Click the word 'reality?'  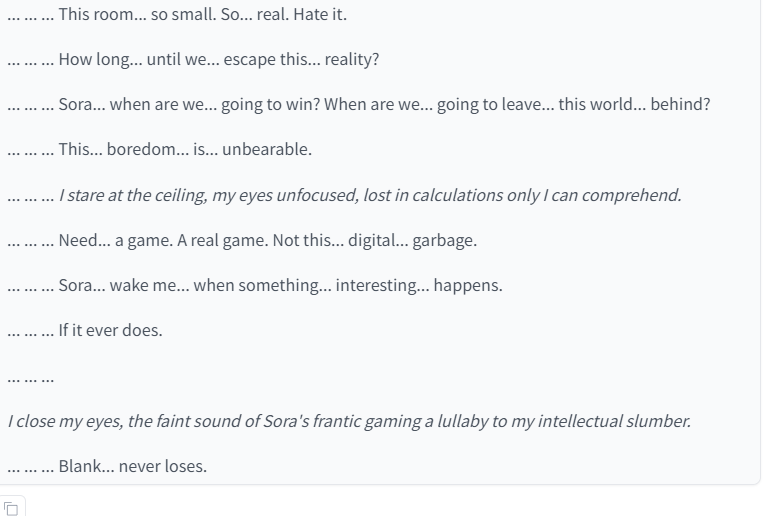click(352, 59)
